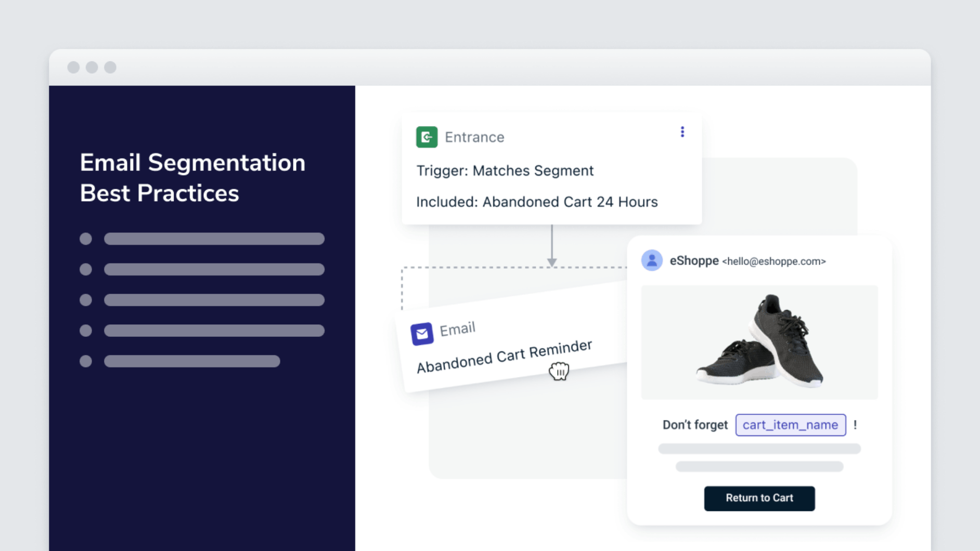Toggle the yellow window control dot
This screenshot has height=551, width=980.
tap(92, 68)
